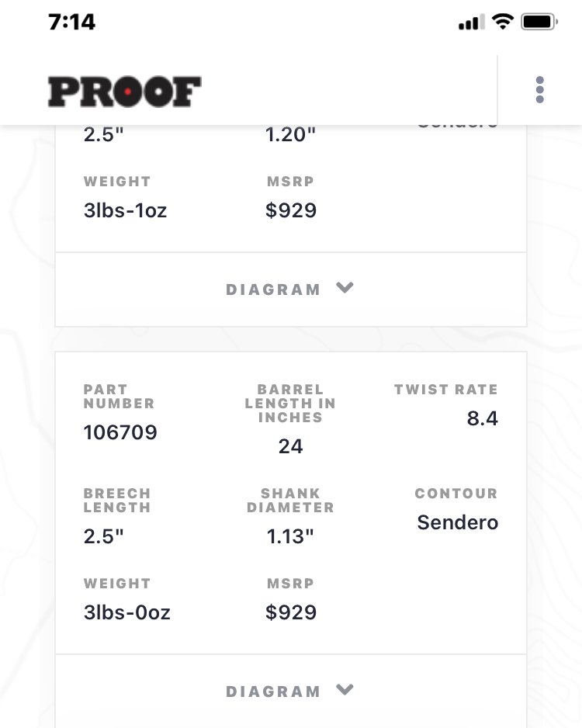This screenshot has width=582, height=728.
Task: Tap the 1.20" shank diameter value
Action: 290,134
